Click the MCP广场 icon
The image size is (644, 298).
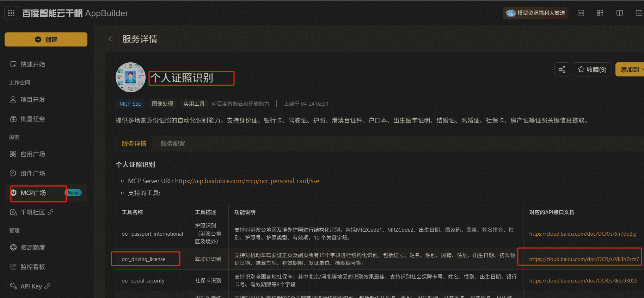[x=14, y=193]
